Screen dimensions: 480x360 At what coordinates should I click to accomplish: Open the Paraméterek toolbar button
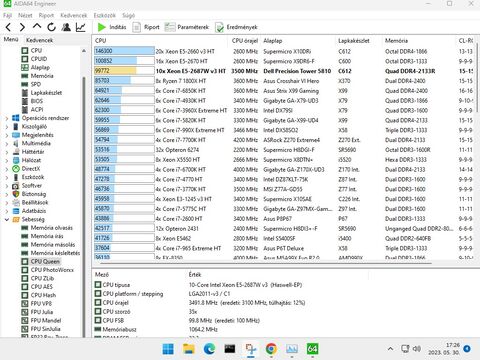pos(187,27)
